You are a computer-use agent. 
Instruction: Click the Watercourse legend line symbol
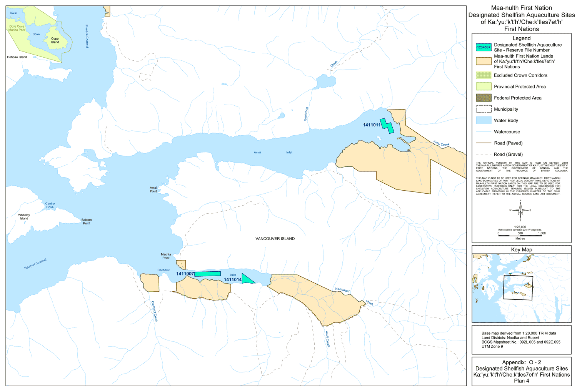pyautogui.click(x=484, y=132)
